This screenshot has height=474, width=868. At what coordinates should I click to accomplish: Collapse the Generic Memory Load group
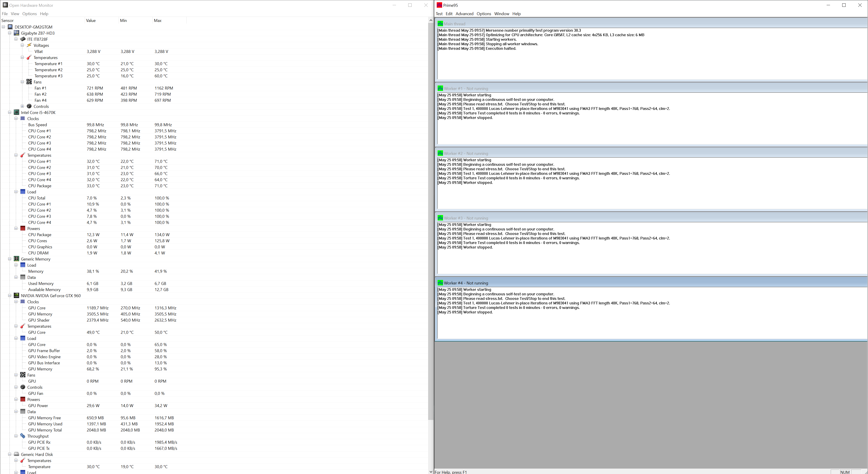pyautogui.click(x=16, y=265)
